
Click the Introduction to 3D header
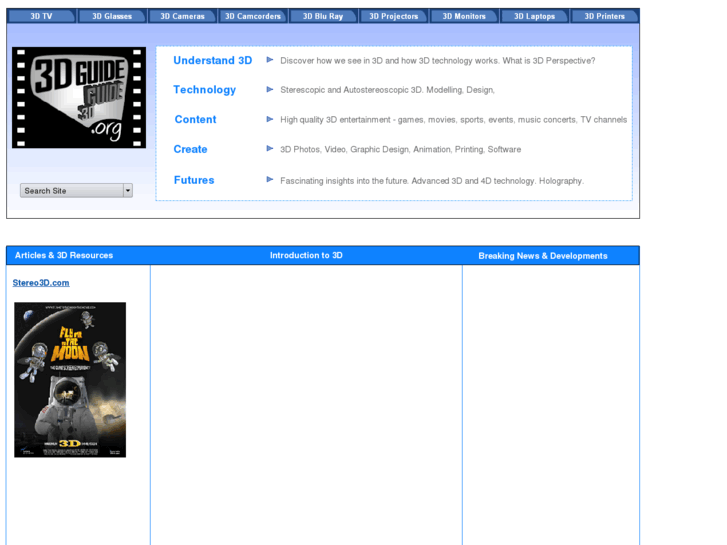[306, 255]
